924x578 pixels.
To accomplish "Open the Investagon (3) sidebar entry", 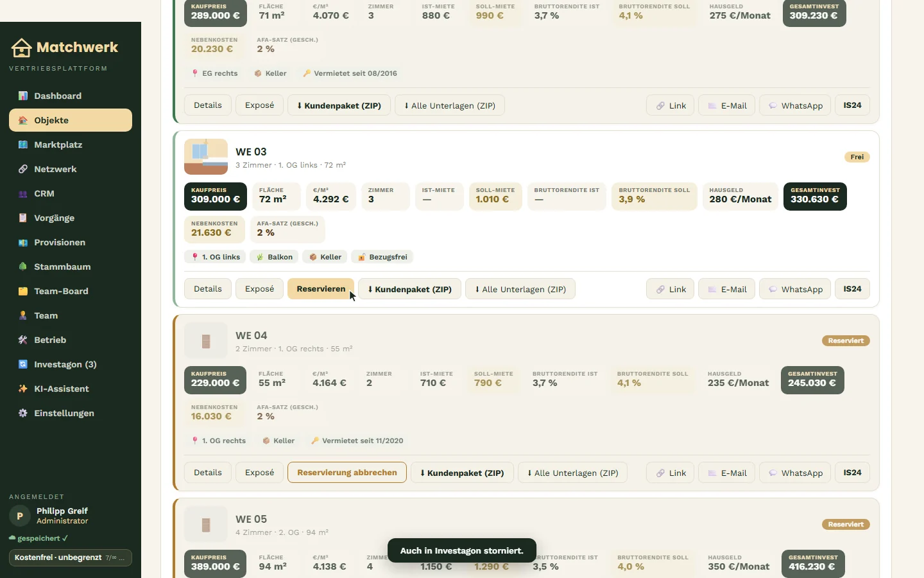I will pyautogui.click(x=71, y=364).
